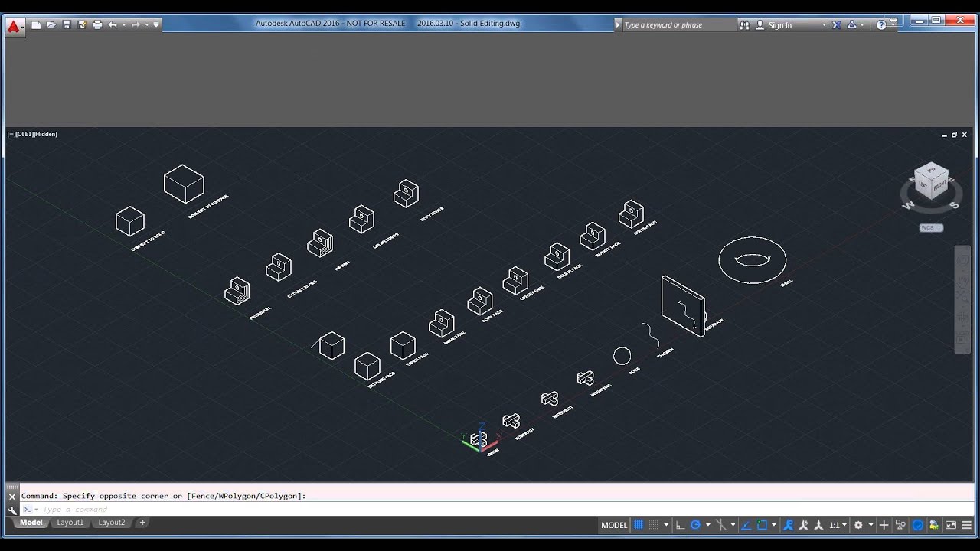The image size is (980, 551).
Task: Click the Save As icon
Action: tap(82, 24)
